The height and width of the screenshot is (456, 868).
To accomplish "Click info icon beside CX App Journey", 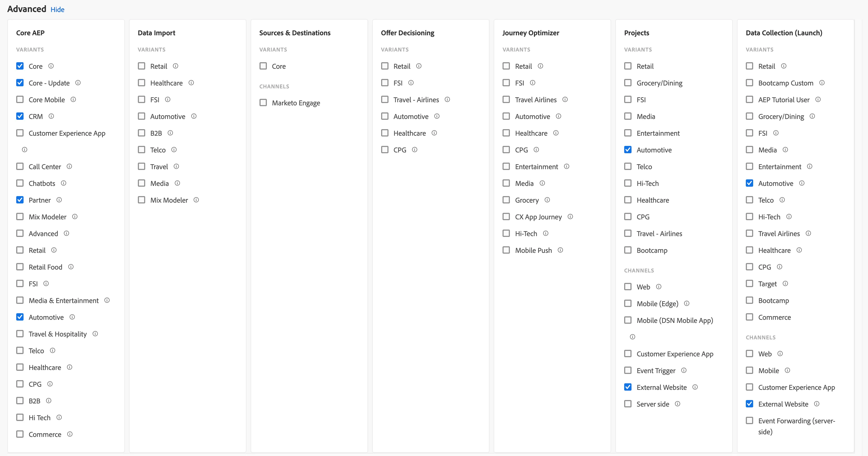I will 570,216.
